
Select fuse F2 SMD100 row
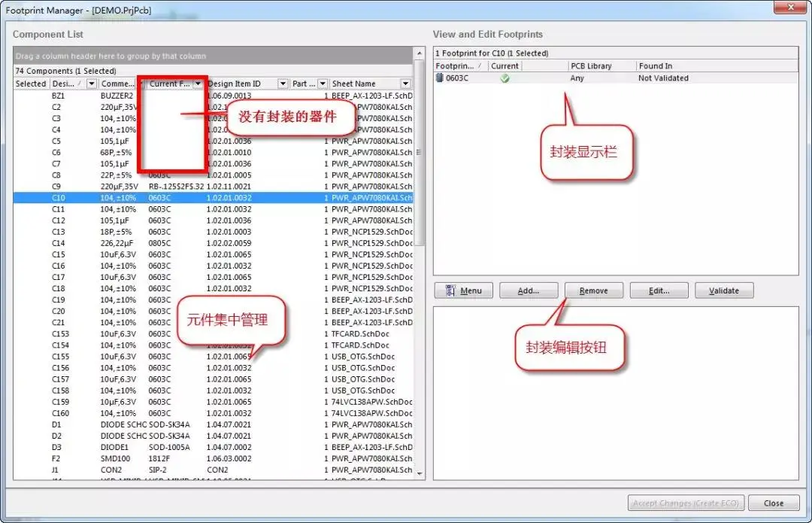[214, 458]
